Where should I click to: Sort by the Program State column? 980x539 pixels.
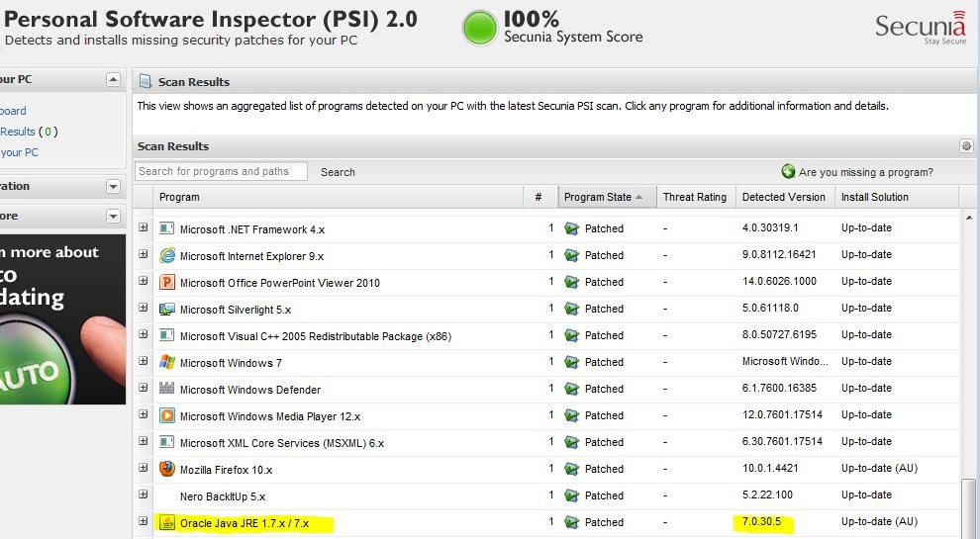click(606, 197)
